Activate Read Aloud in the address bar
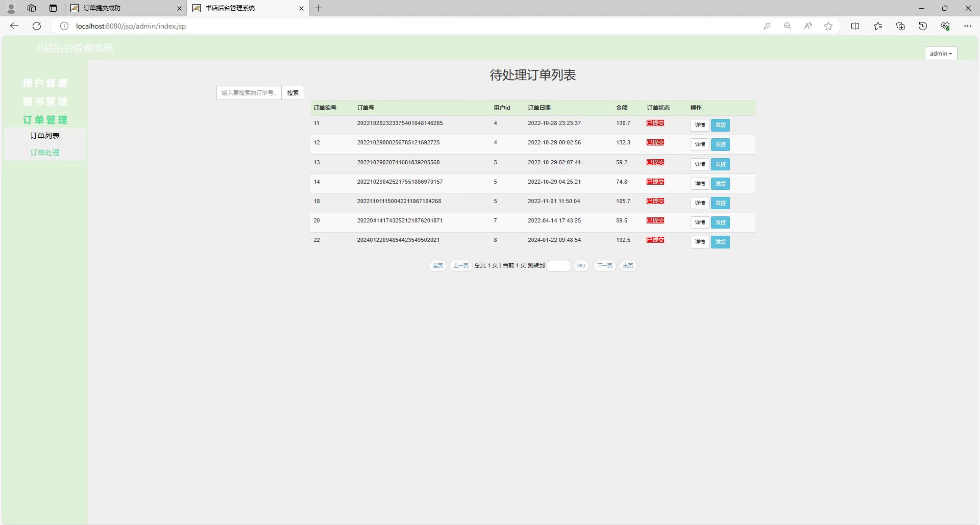The width and height of the screenshot is (980, 525). (808, 26)
